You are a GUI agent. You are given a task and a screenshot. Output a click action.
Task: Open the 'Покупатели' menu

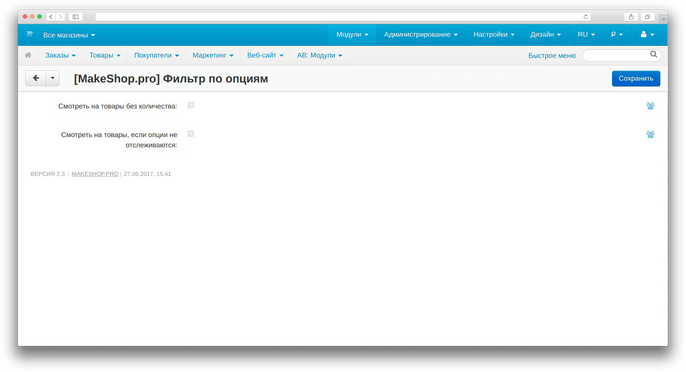(x=156, y=55)
